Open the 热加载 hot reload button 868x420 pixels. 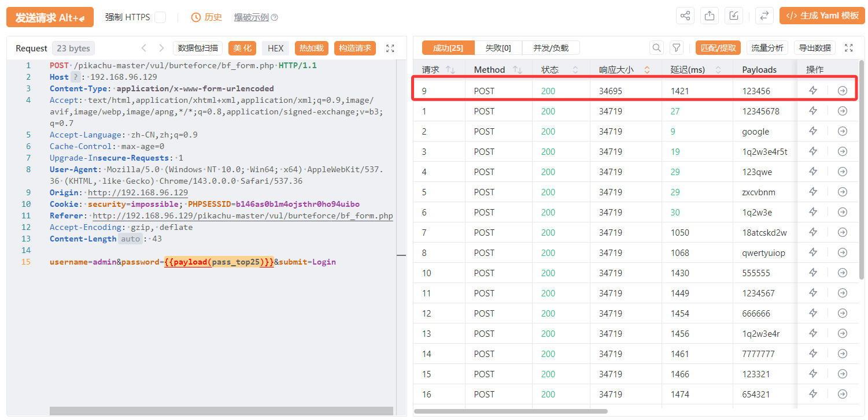tap(312, 48)
